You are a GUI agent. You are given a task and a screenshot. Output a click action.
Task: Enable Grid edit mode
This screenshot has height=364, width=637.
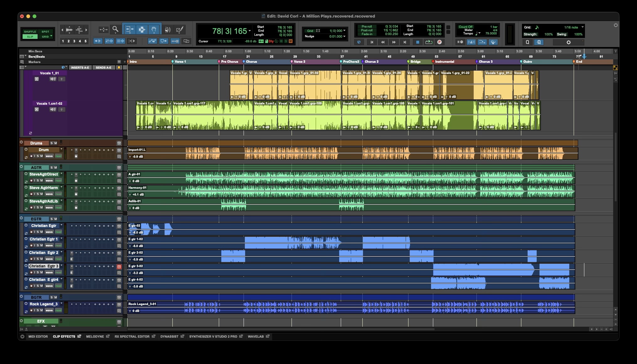45,37
